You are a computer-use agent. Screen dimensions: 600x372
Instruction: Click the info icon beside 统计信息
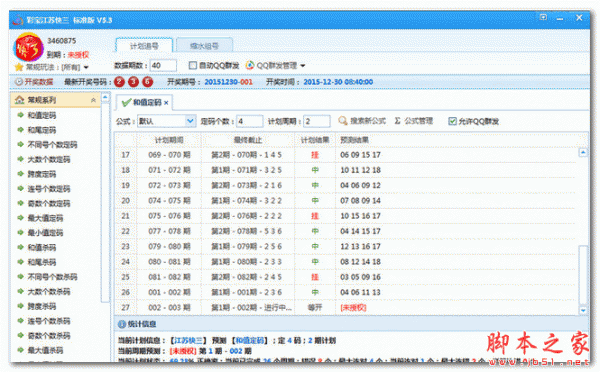coord(122,324)
